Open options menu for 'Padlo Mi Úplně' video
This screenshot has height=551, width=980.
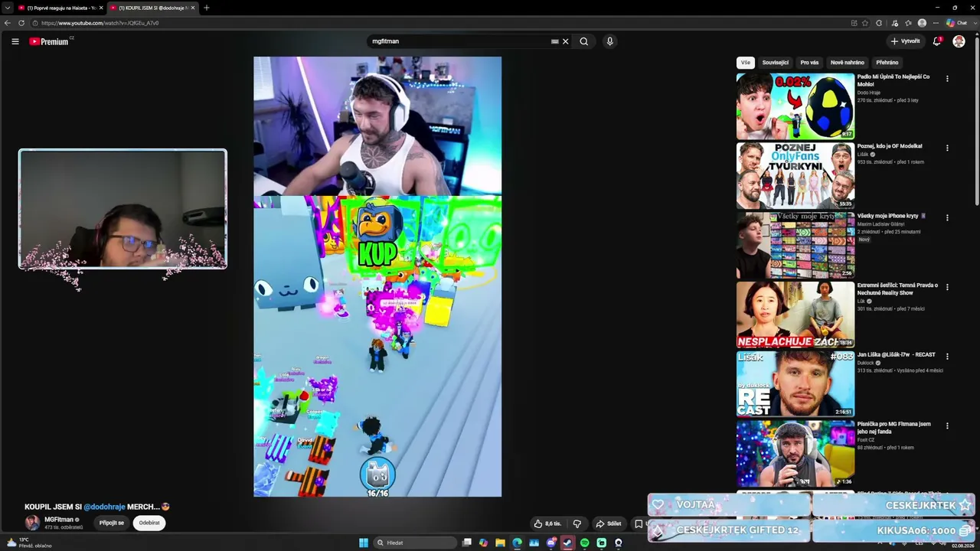coord(947,79)
